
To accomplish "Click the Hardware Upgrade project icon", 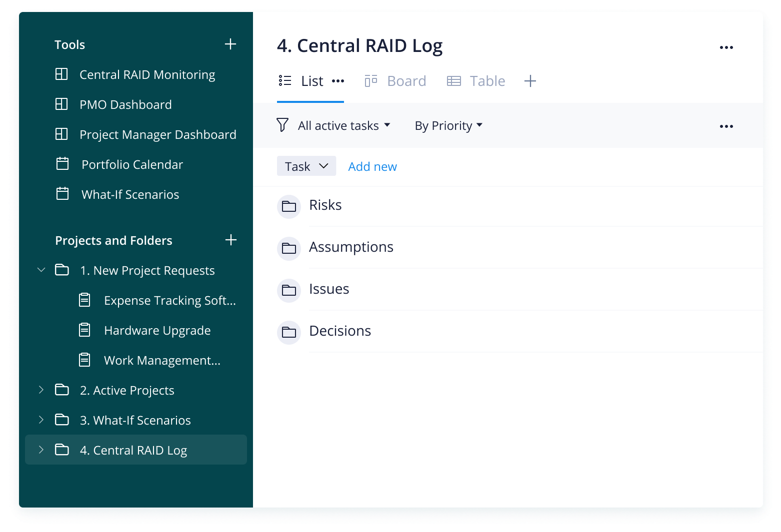I will [85, 330].
